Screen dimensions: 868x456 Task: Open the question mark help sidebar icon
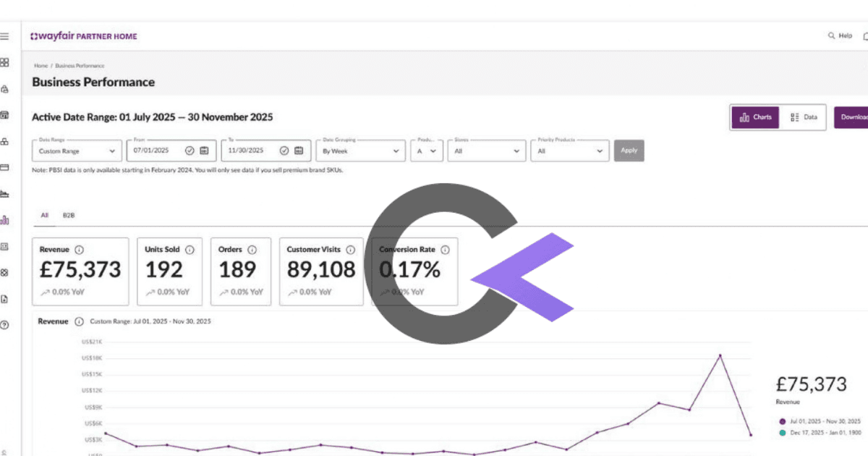click(x=4, y=325)
